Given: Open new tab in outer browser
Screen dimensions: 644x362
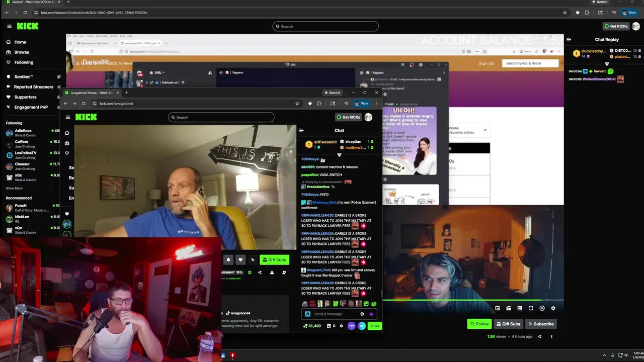Looking at the screenshot, I should click(68, 2).
